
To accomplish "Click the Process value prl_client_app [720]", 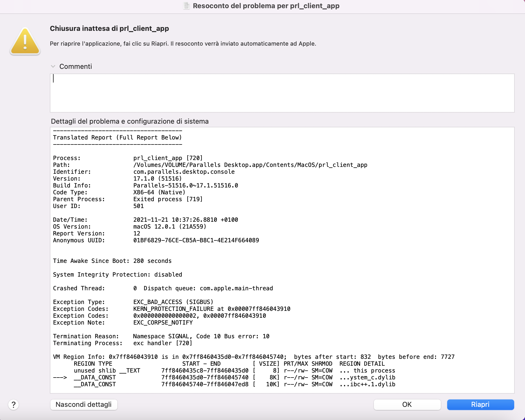I will point(168,158).
